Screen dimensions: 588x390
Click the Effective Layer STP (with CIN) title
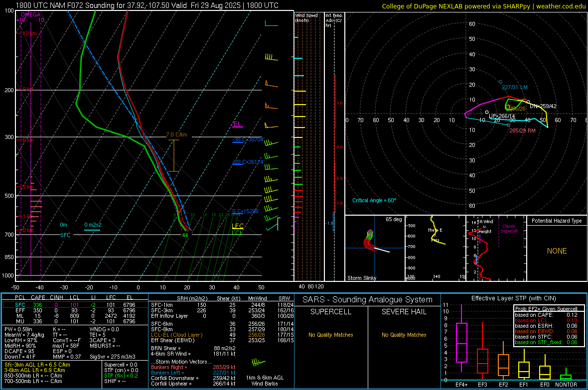[514, 298]
